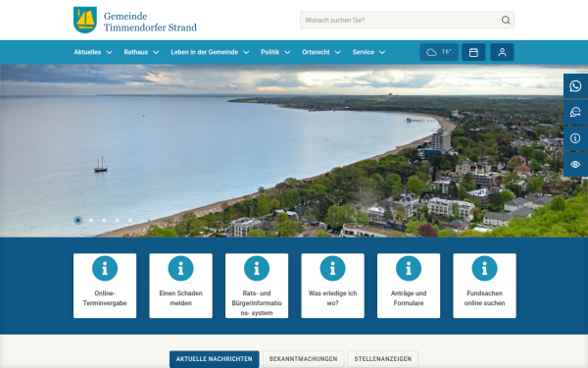The image size is (588, 368).
Task: Open the calendar icon in navigation bar
Action: [x=473, y=52]
